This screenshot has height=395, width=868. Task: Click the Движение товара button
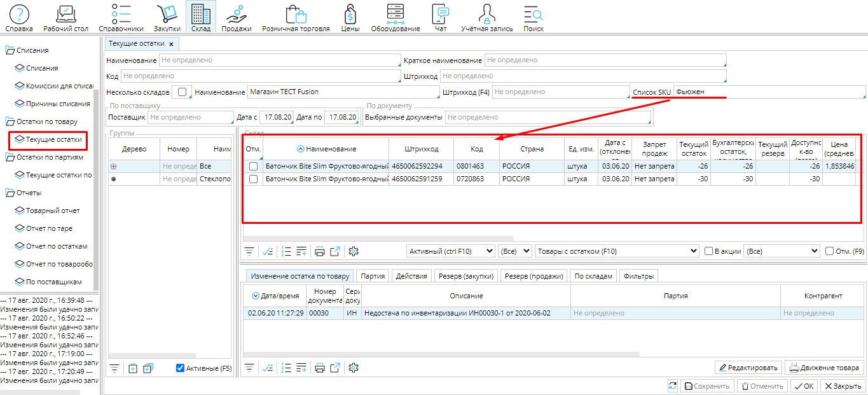pyautogui.click(x=824, y=368)
